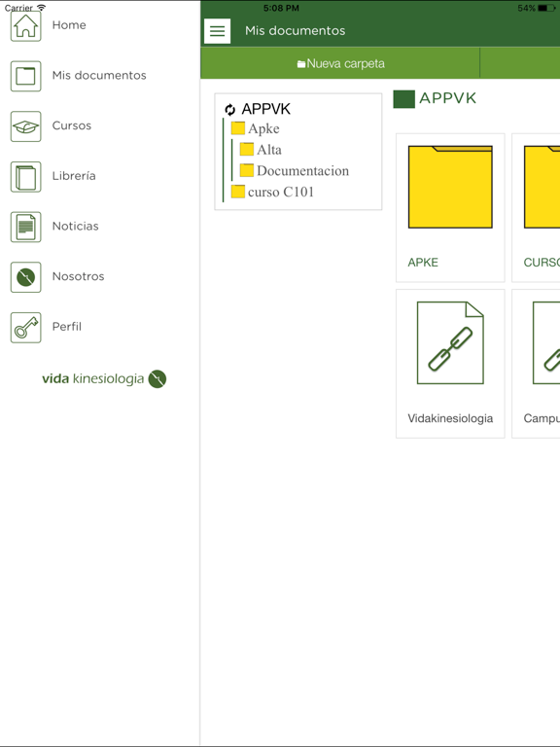Click the green square beside APPVK heading
The width and height of the screenshot is (560, 747).
point(403,99)
